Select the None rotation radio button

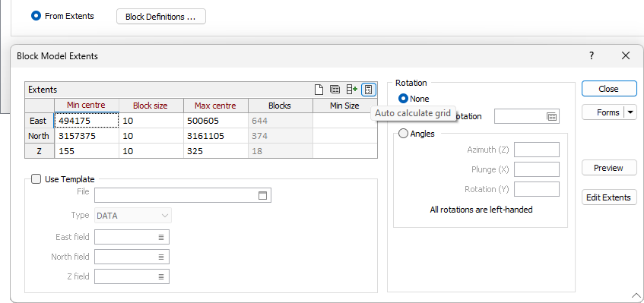click(403, 99)
